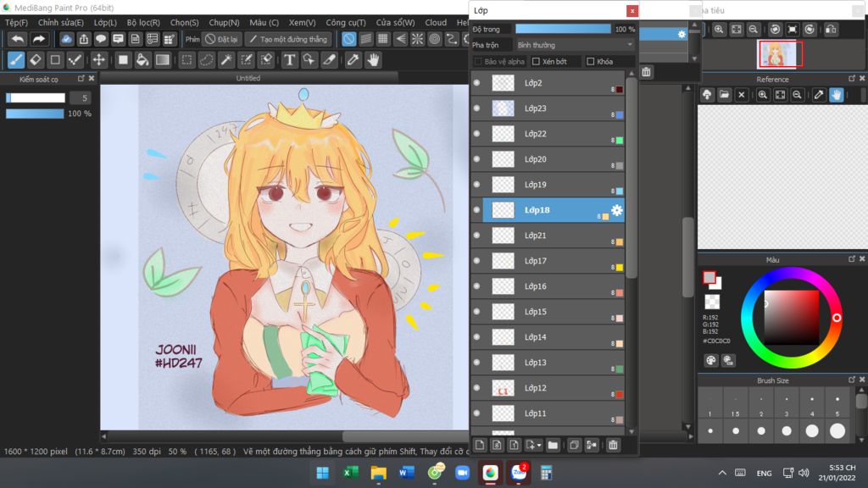Select the Lasso tool
Screen dimensions: 868x488
[207, 60]
